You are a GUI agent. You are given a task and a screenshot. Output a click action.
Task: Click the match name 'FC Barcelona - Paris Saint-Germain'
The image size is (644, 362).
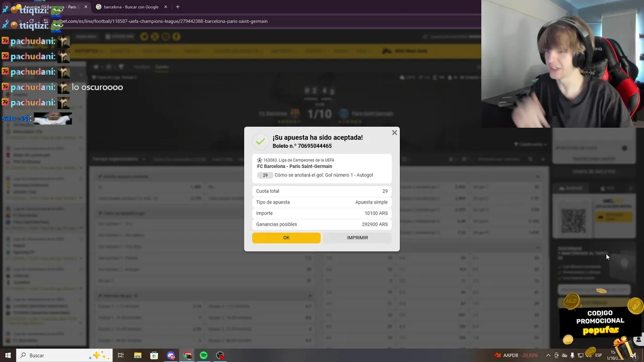pyautogui.click(x=294, y=166)
